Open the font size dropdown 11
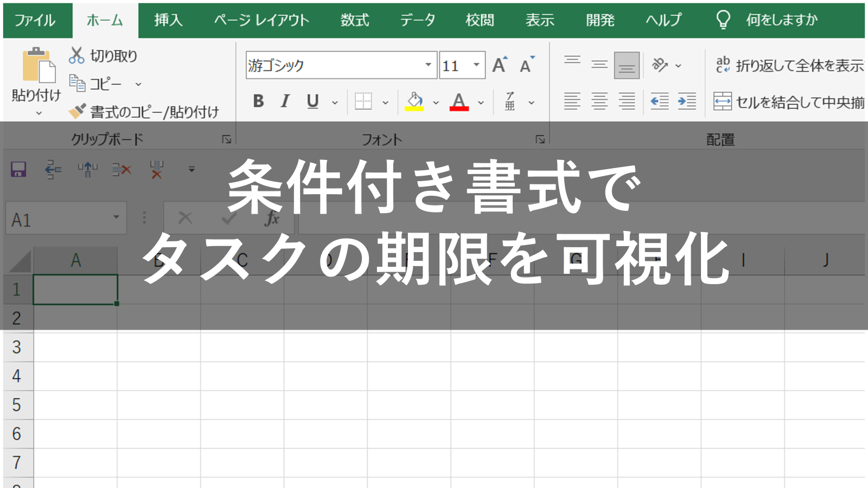Image resolution: width=868 pixels, height=488 pixels. coord(476,65)
